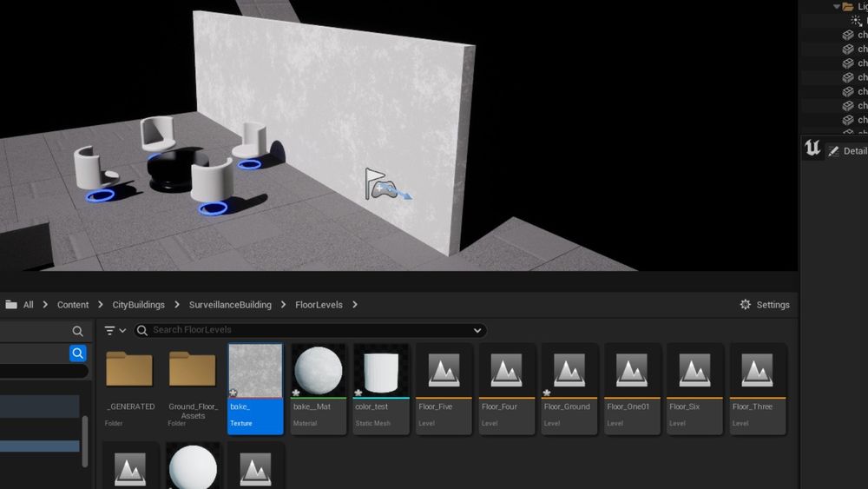Select the Player Start actor in viewport
868x489 pixels.
(x=380, y=184)
